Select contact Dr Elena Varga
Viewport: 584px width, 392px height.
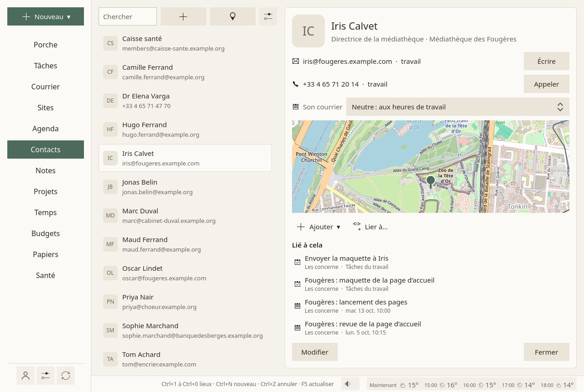(185, 101)
